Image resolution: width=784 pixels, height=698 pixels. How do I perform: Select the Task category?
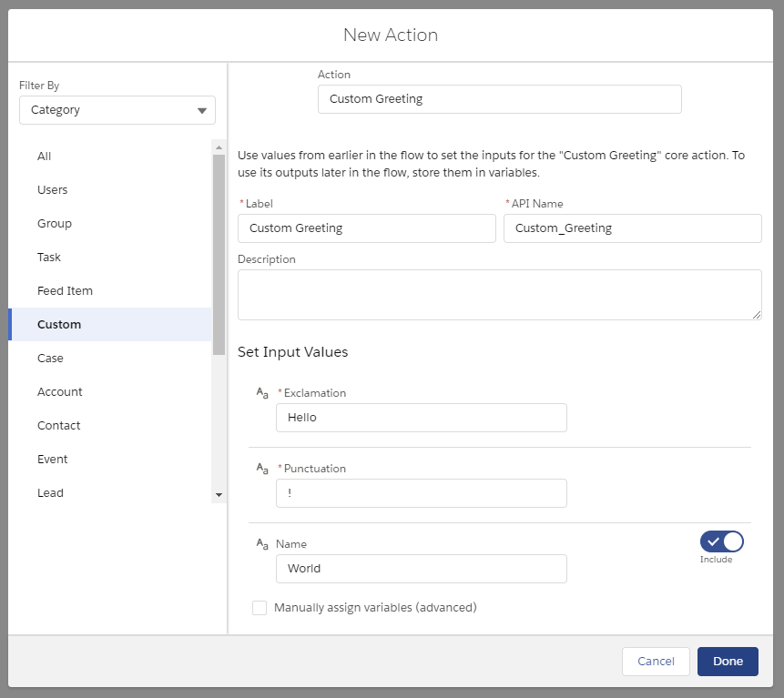[48, 257]
